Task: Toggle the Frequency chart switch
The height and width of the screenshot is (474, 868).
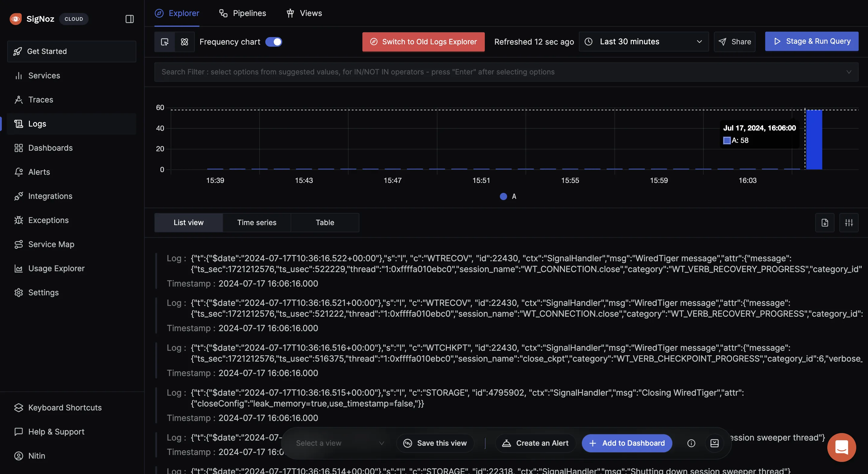Action: (274, 42)
